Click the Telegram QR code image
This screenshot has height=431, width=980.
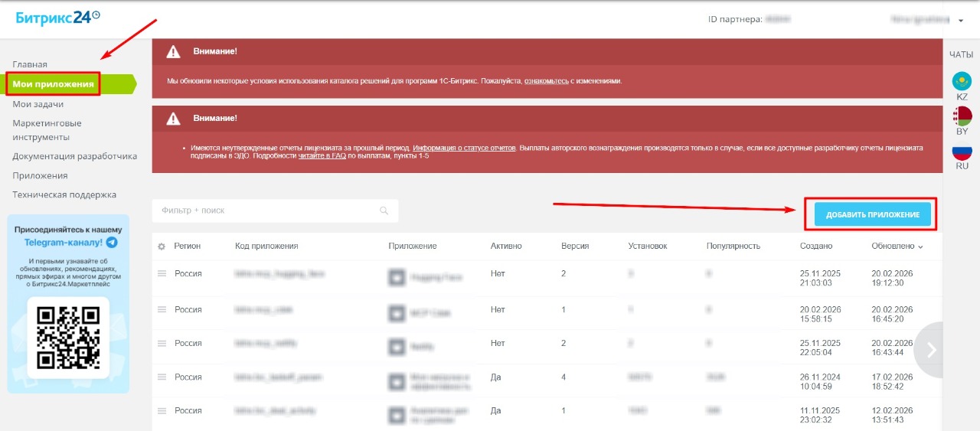pyautogui.click(x=68, y=337)
